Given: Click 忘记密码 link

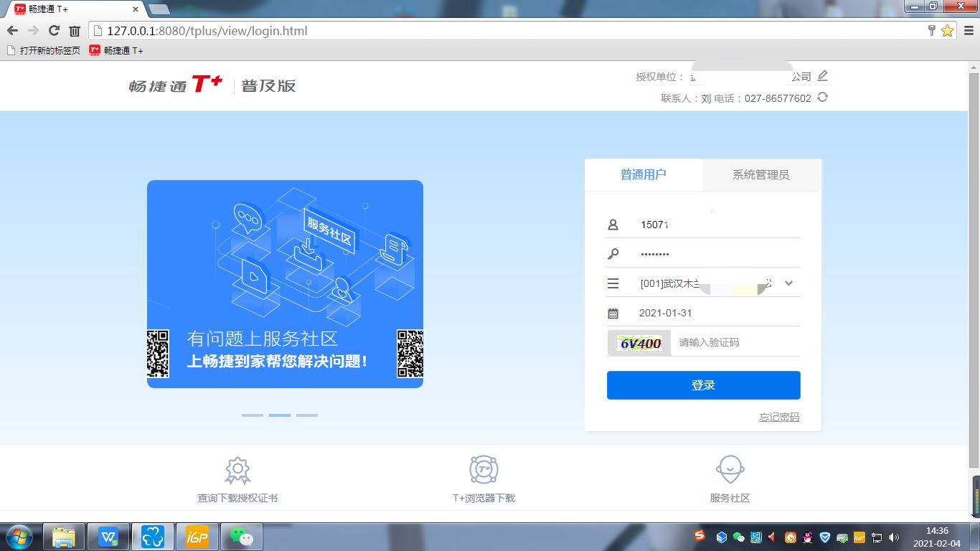Looking at the screenshot, I should tap(779, 417).
